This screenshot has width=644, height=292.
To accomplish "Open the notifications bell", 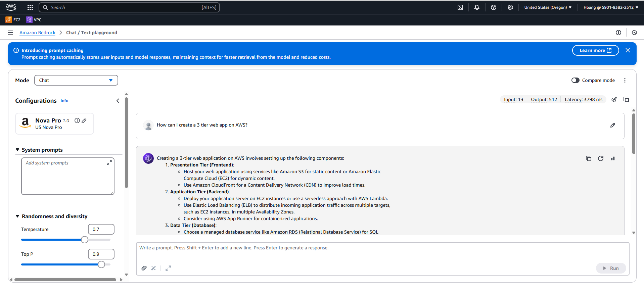I will tap(477, 7).
